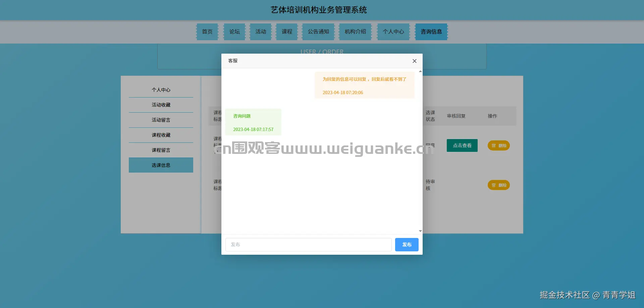Click the 发布 send button
The width and height of the screenshot is (644, 308).
pyautogui.click(x=407, y=245)
